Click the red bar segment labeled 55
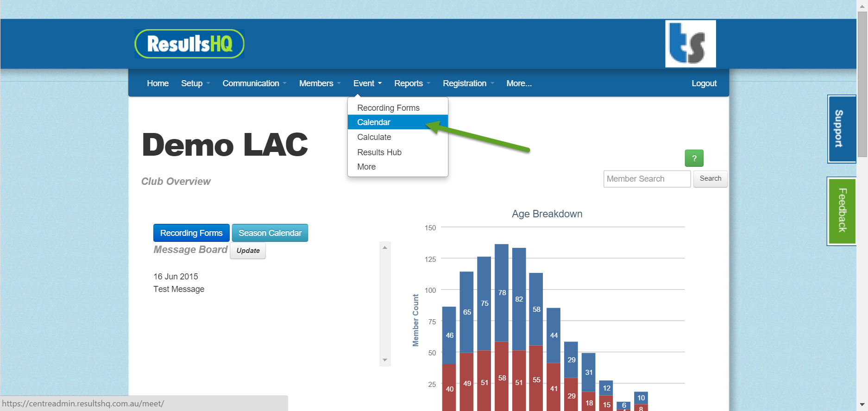 [x=536, y=378]
